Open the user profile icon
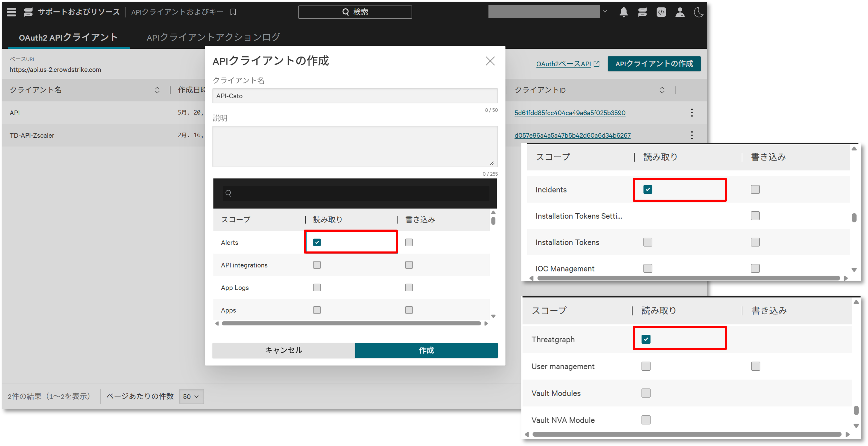Viewport: 868px width, 446px height. (x=680, y=12)
